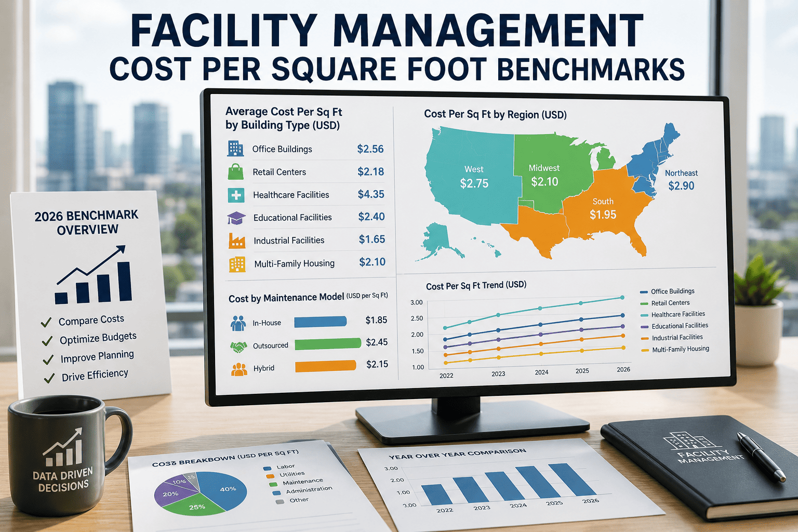Screen dimensions: 798x532
Task: Click 'DATA DRIVEN DECISIONS' text on the mug
Action: pos(63,480)
